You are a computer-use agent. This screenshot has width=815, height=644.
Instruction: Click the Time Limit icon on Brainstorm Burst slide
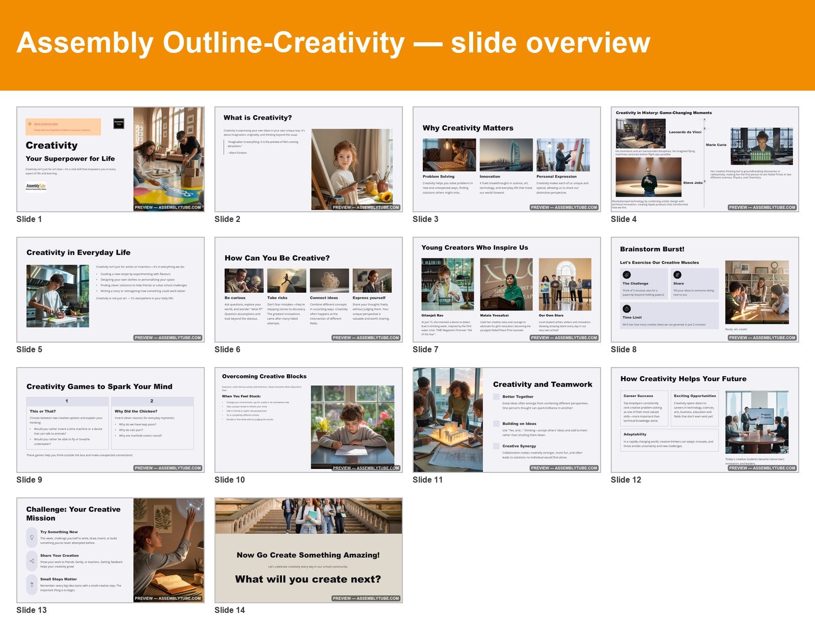(x=627, y=309)
